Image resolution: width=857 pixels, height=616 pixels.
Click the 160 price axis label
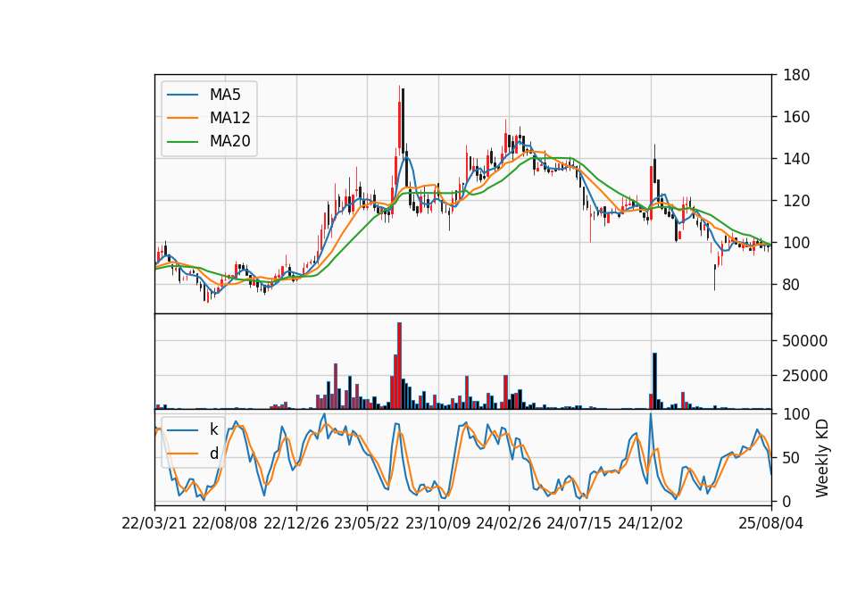click(796, 116)
